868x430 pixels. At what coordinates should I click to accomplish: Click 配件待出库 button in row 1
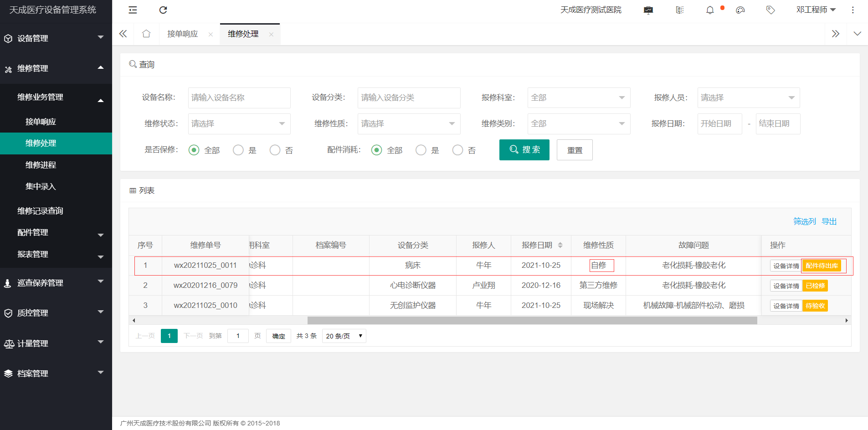point(822,266)
